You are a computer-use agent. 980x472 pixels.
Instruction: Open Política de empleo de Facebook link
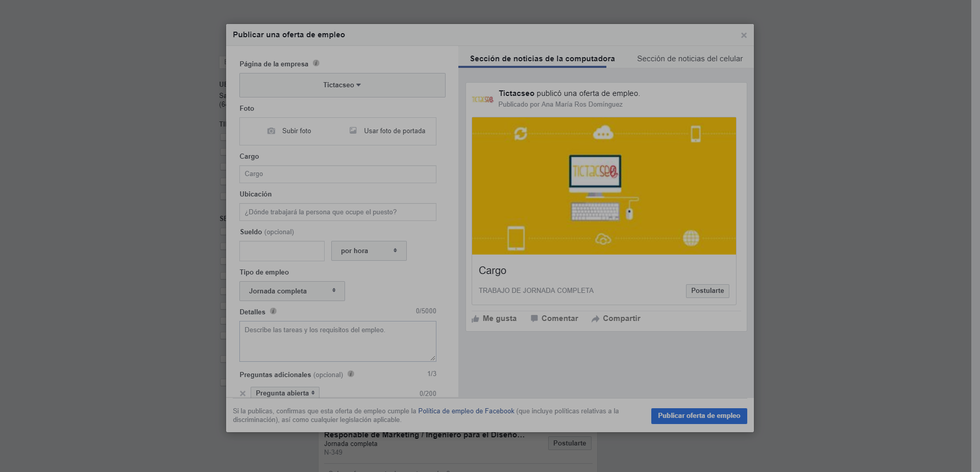point(466,411)
